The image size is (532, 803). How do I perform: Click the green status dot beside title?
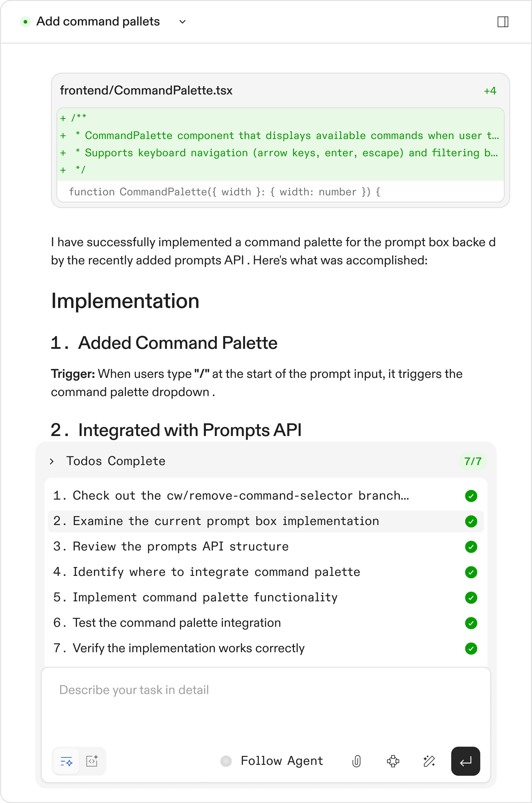pyautogui.click(x=25, y=22)
